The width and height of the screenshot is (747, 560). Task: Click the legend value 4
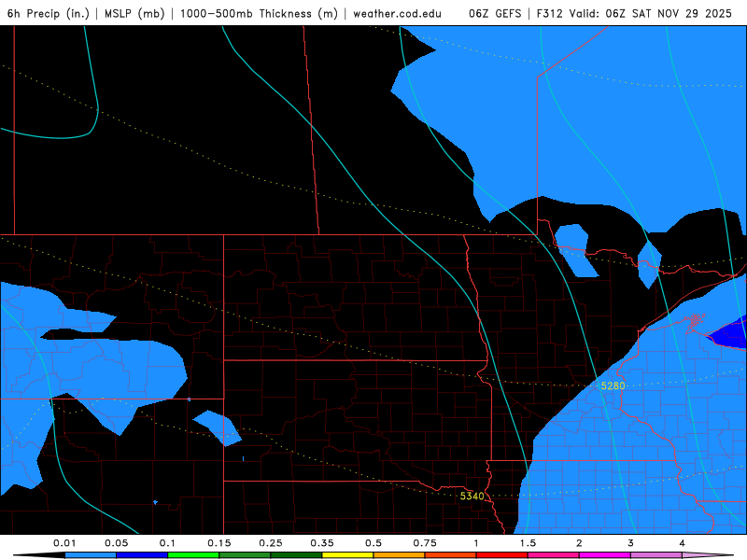[x=683, y=543]
